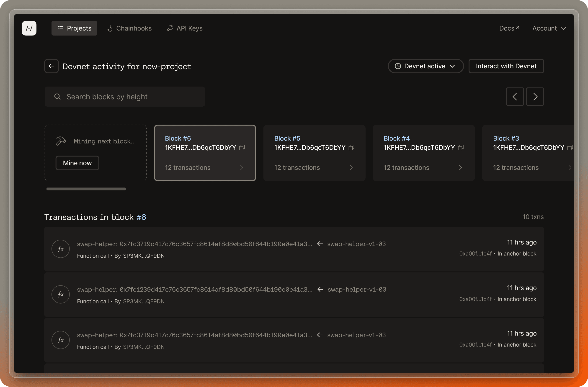Viewport: 588px width, 387px height.
Task: Copy the Block #5 hash
Action: tap(351, 147)
